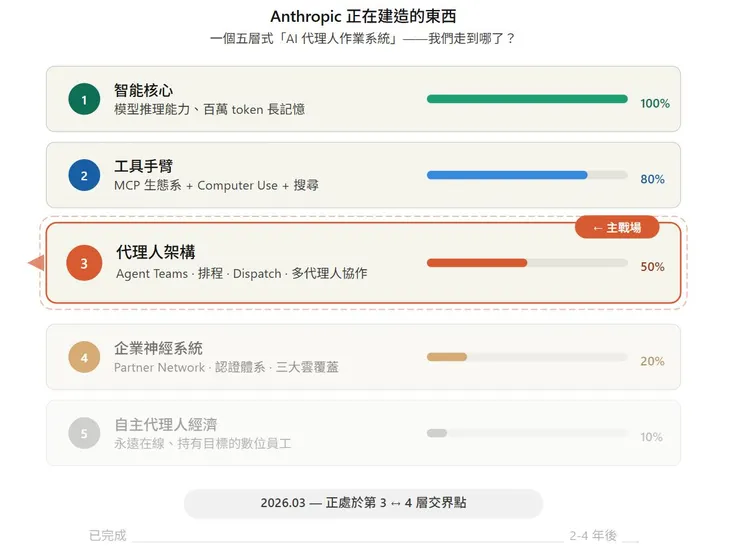Viewport: 740px width, 560px height.
Task: Select the 自主代理人經濟 layer heading
Action: click(165, 424)
